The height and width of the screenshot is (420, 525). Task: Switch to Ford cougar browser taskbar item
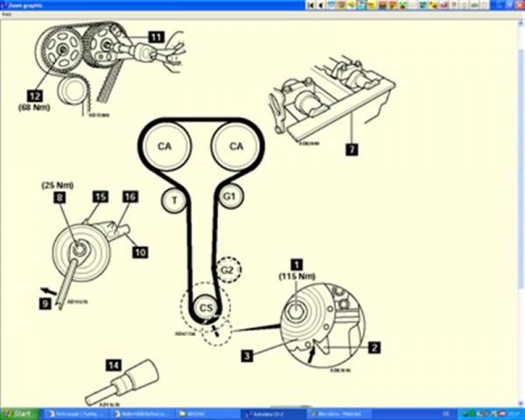click(70, 413)
